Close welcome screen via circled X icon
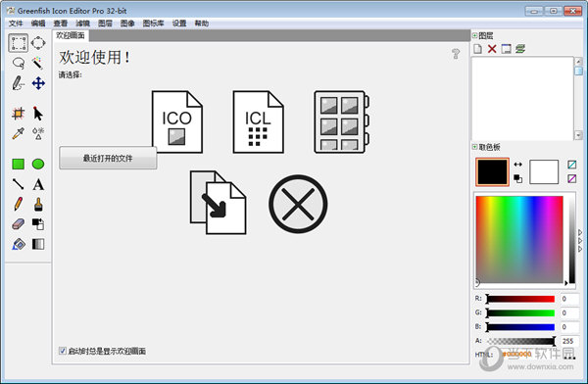The width and height of the screenshot is (588, 384). point(298,204)
